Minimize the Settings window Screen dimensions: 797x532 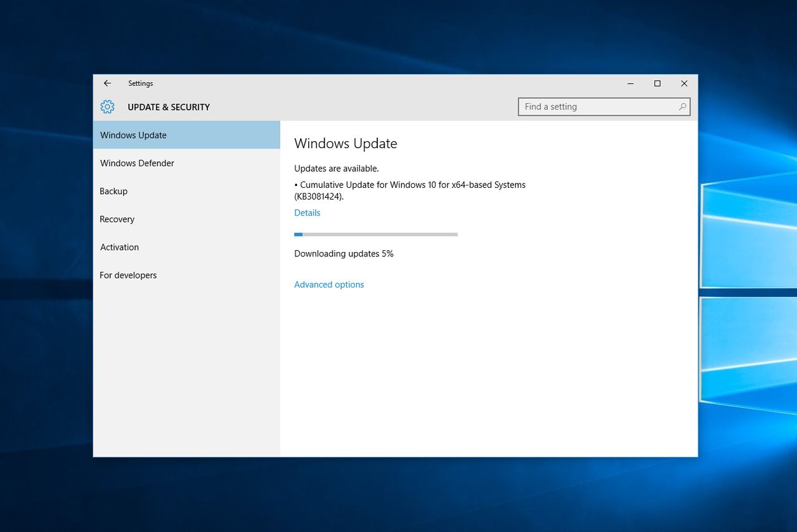(x=630, y=83)
